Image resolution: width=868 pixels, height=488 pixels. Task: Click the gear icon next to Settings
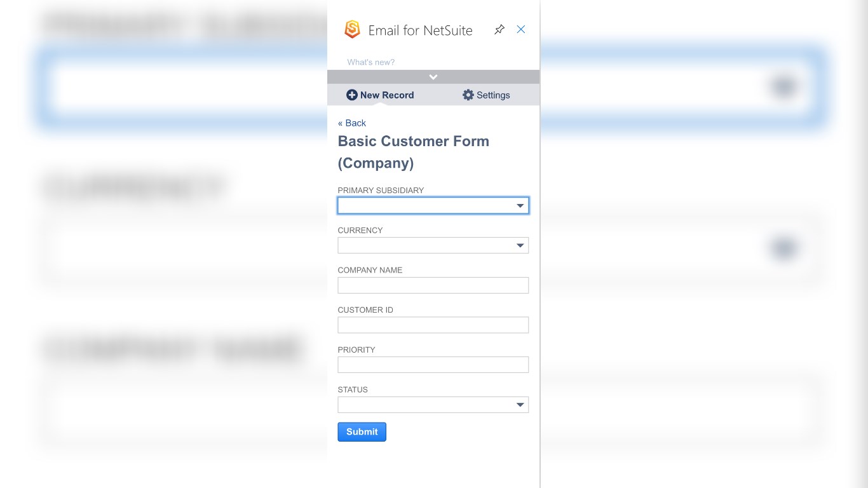[468, 95]
